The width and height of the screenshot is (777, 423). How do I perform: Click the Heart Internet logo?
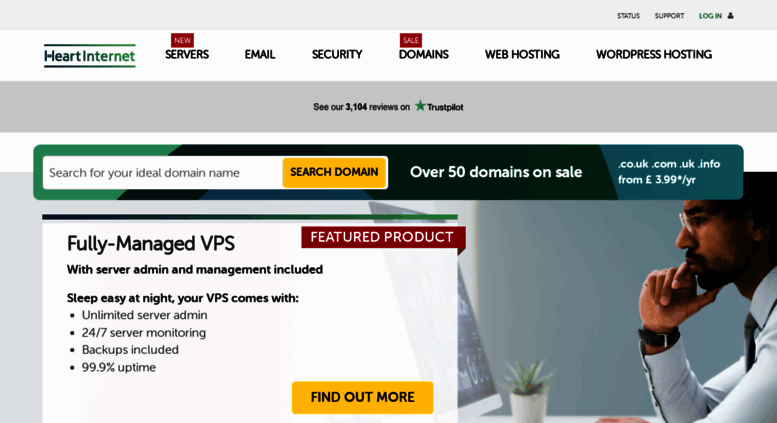(x=90, y=56)
